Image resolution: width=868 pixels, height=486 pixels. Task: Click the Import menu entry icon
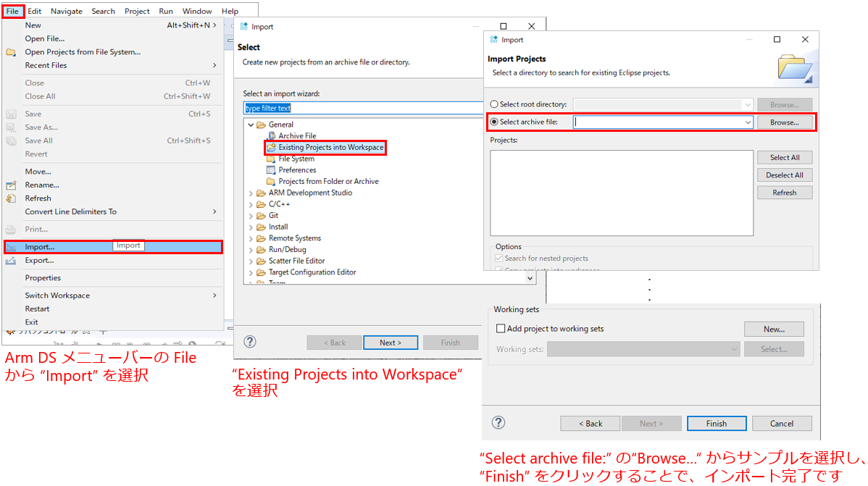[x=11, y=247]
